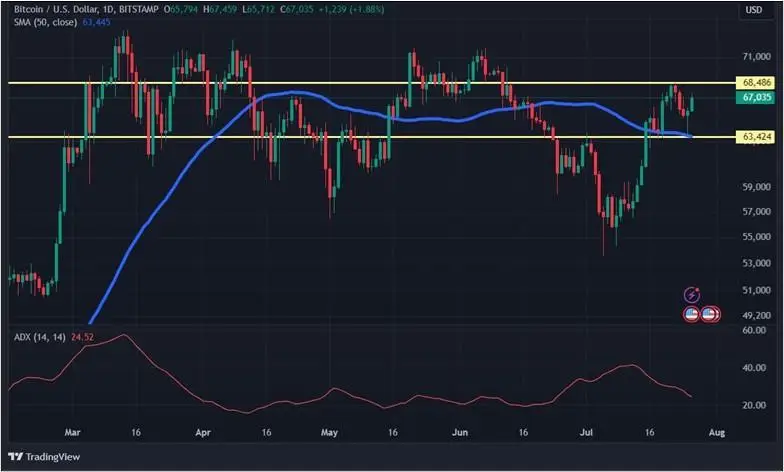The height and width of the screenshot is (472, 784).
Task: Open the USD currency selector
Action: (x=754, y=10)
